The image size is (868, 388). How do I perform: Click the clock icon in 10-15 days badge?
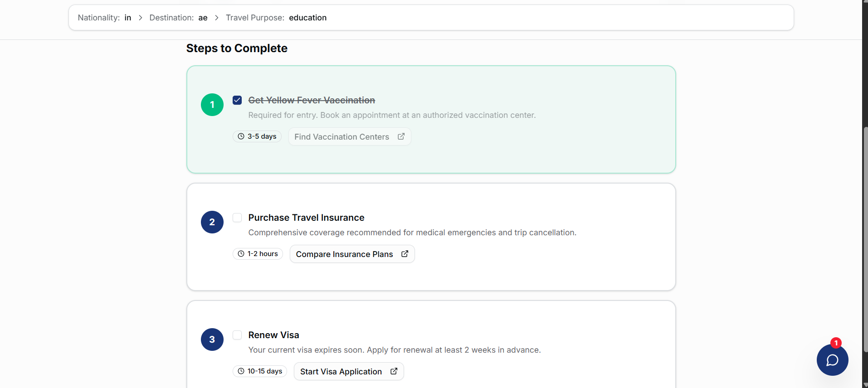pos(241,371)
